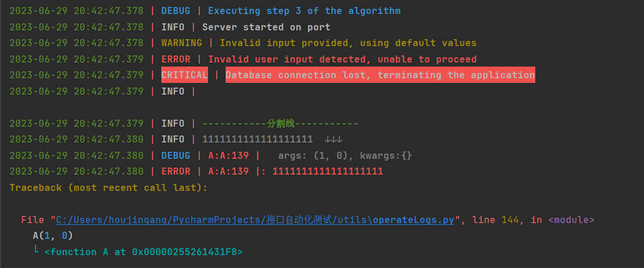The image size is (644, 268).
Task: Click the line number 144 in the traceback
Action: 510,220
